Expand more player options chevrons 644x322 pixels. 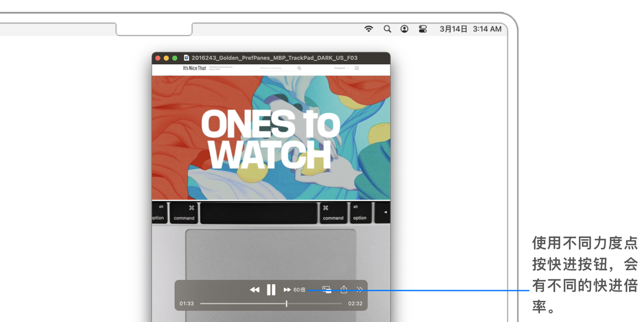(x=359, y=290)
